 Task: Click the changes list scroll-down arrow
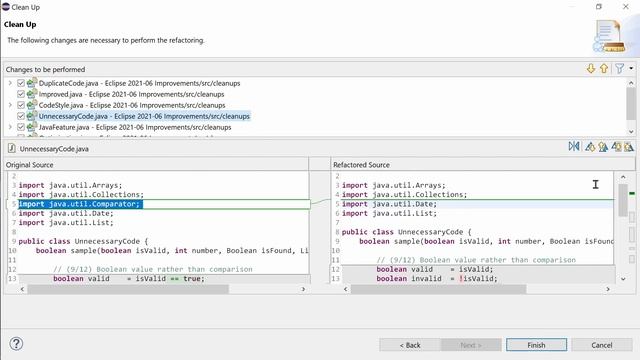pyautogui.click(x=631, y=131)
